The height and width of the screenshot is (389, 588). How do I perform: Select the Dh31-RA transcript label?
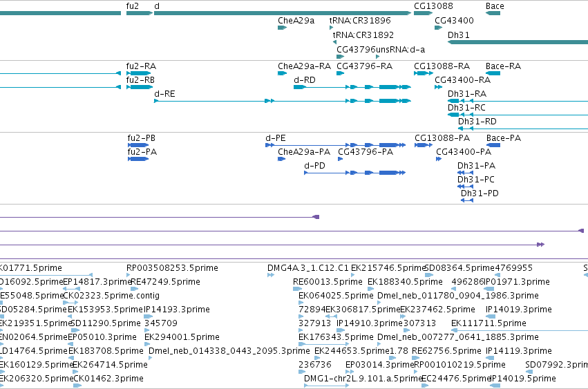(467, 94)
